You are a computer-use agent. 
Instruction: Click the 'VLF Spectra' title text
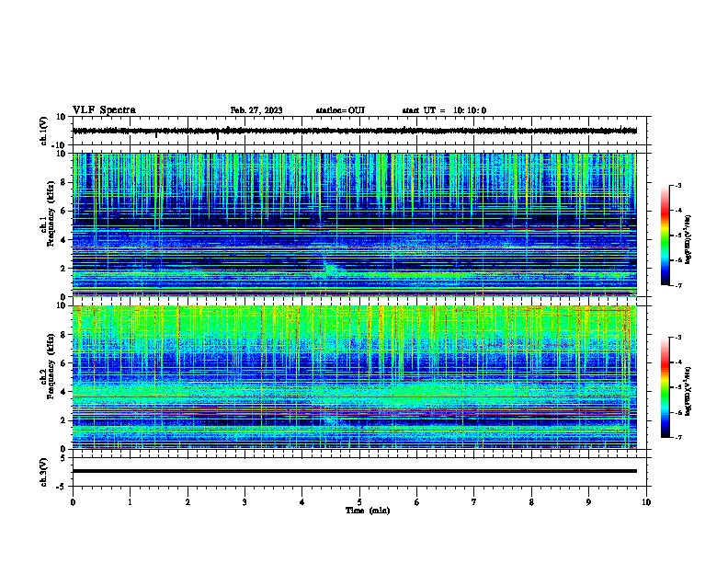(105, 109)
